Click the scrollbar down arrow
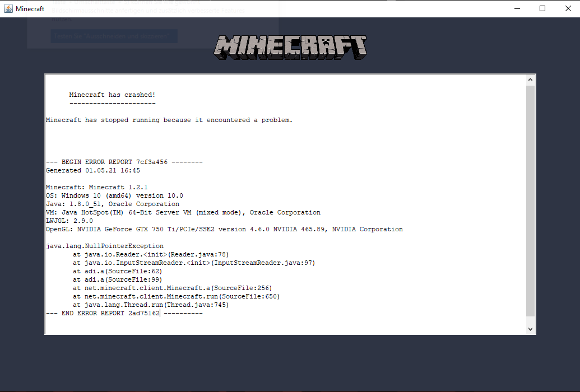 [530, 328]
